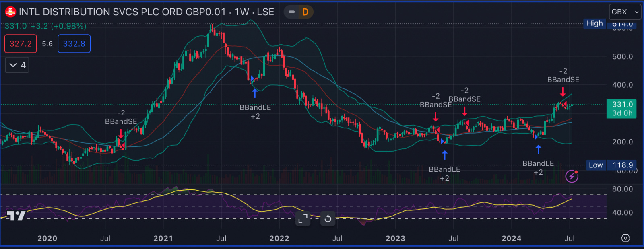
Task: Click the BBandSE signal label in 2020
Action: click(x=121, y=121)
